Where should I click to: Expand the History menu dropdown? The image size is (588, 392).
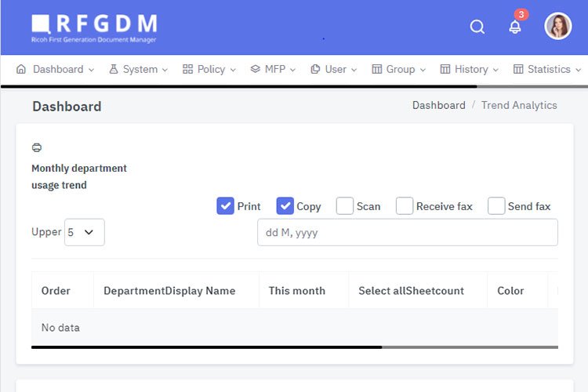coord(469,69)
